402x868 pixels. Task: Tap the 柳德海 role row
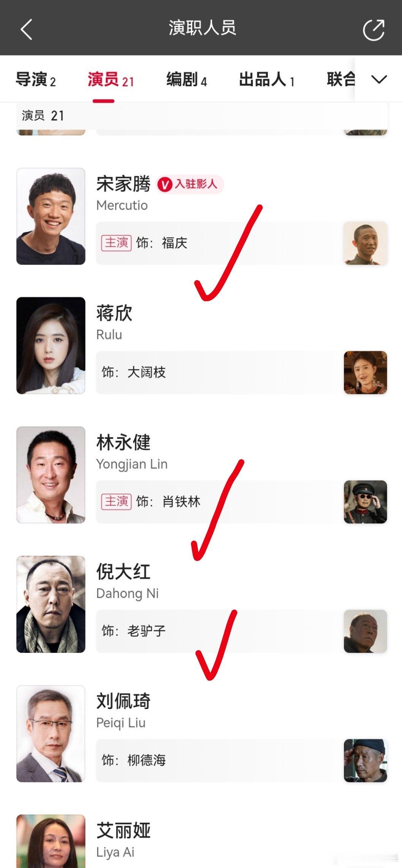point(242,760)
